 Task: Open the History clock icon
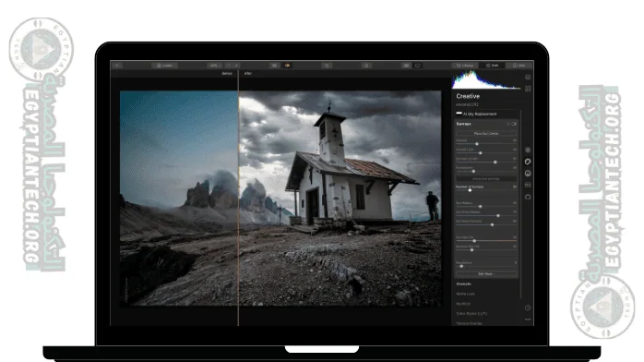[x=528, y=308]
